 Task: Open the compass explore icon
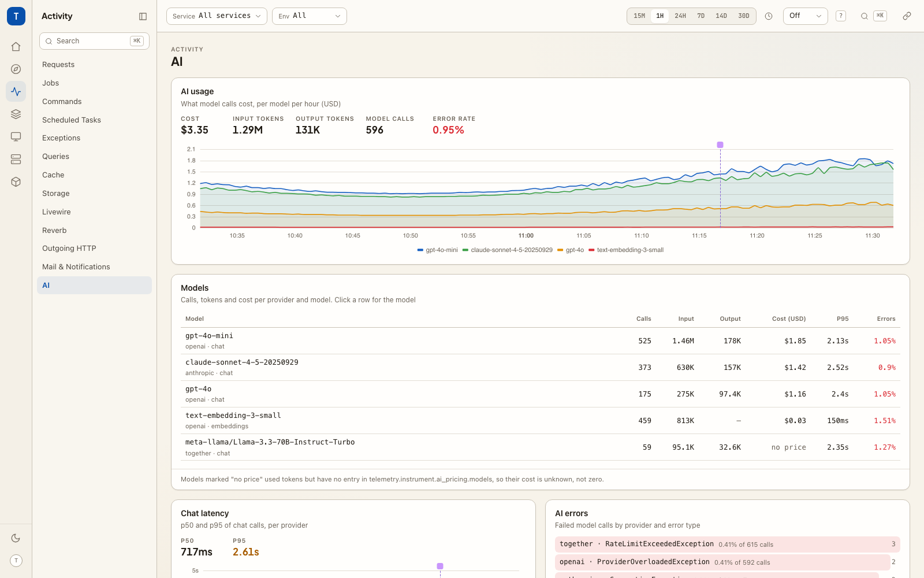16,69
